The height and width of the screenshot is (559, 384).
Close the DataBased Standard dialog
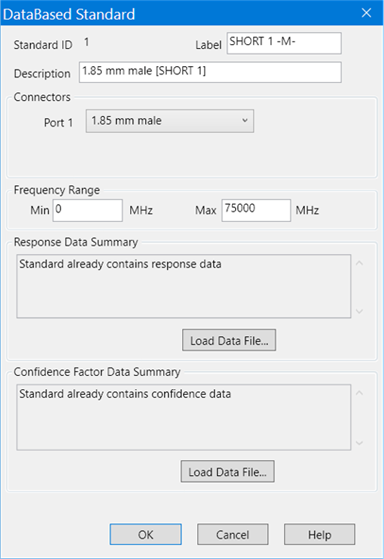point(366,13)
